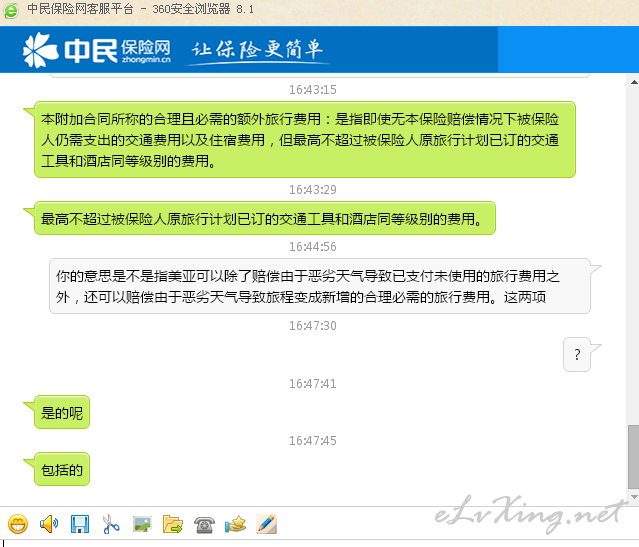Click the scissors screenshot tool
This screenshot has width=639, height=547.
coord(111,524)
